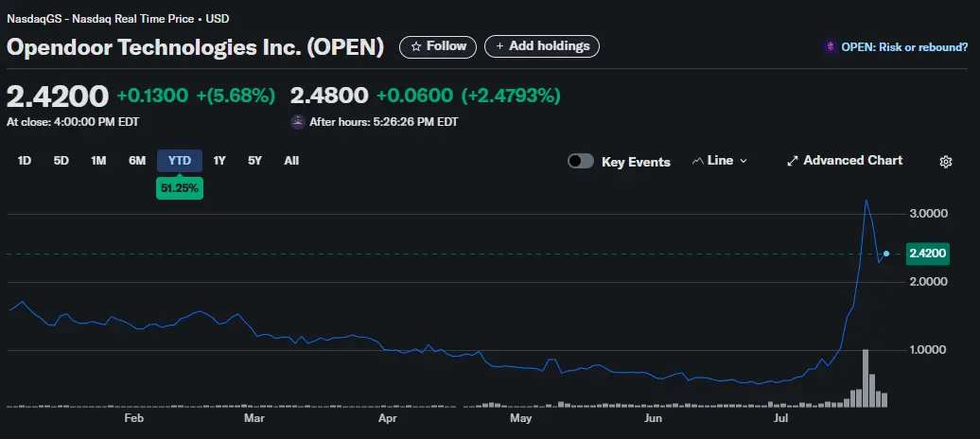This screenshot has width=980, height=439.
Task: Select the 1Y time range tab
Action: tap(219, 161)
